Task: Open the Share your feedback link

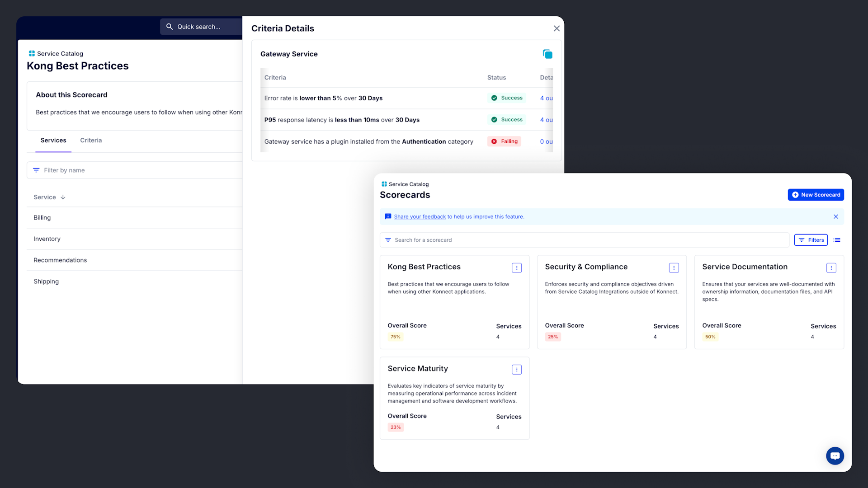Action: coord(420,216)
